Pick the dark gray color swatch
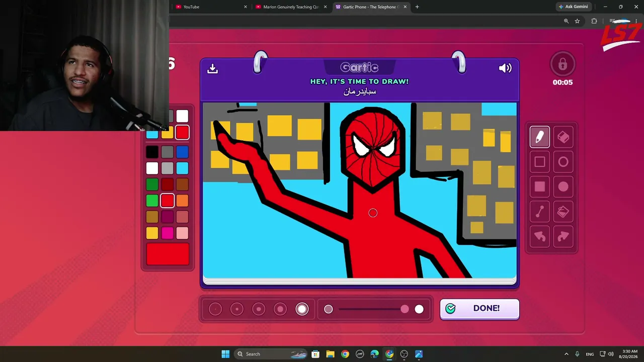This screenshot has width=644, height=362. coord(167,152)
